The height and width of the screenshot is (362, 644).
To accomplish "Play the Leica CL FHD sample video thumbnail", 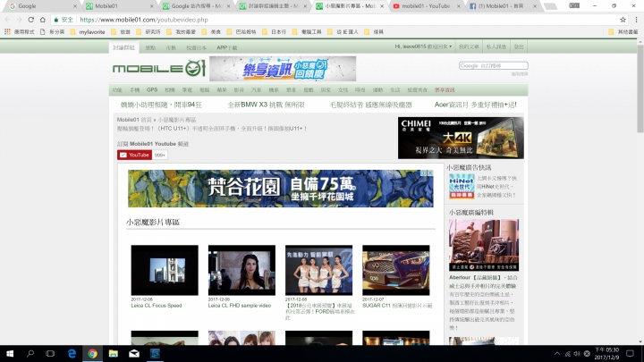I will (x=241, y=270).
